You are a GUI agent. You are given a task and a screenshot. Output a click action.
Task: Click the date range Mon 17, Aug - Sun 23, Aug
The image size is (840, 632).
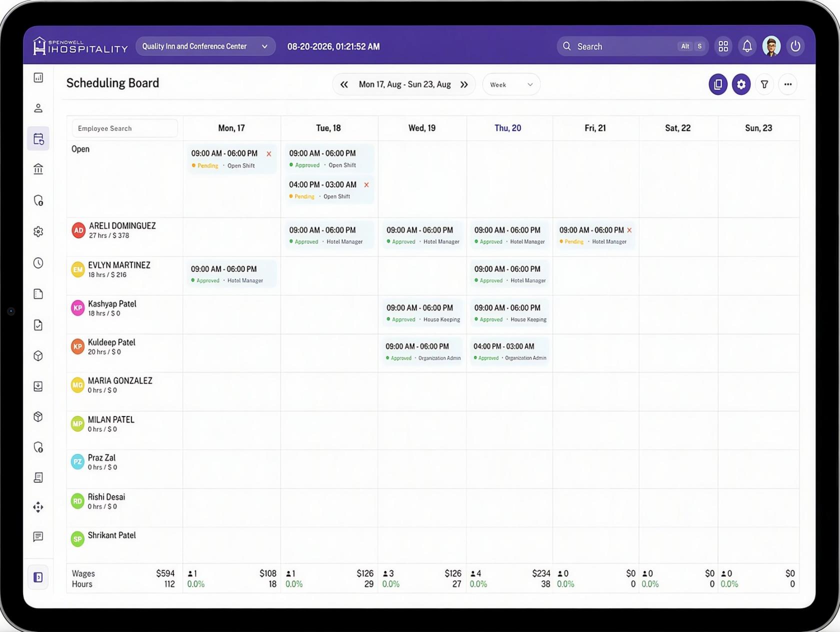[x=404, y=84]
